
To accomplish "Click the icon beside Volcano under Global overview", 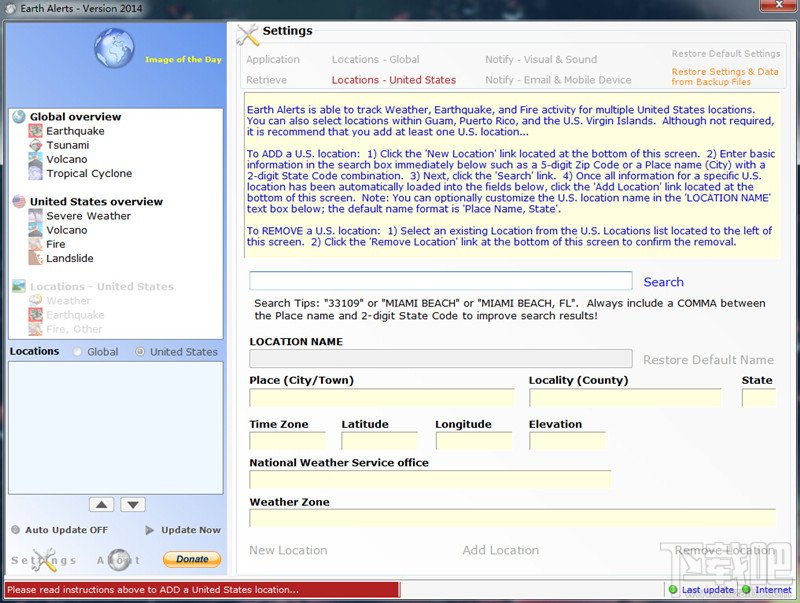I will (35, 160).
